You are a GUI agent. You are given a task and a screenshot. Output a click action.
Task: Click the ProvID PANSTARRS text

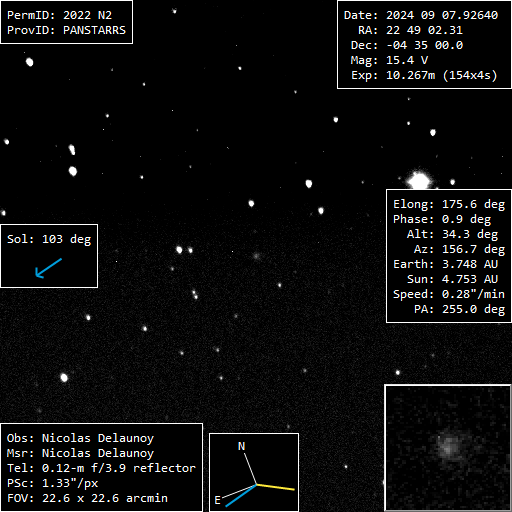66,30
